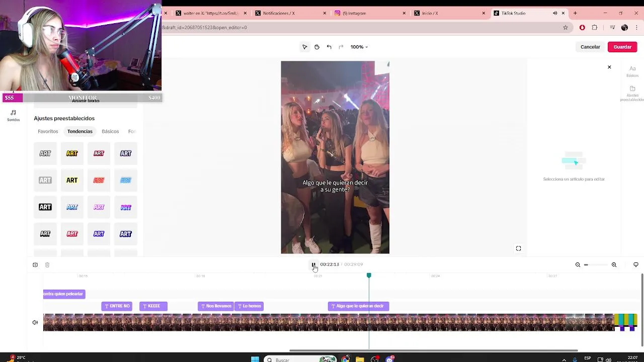This screenshot has width=644, height=362.
Task: Click the delete trash icon
Action: [47, 265]
